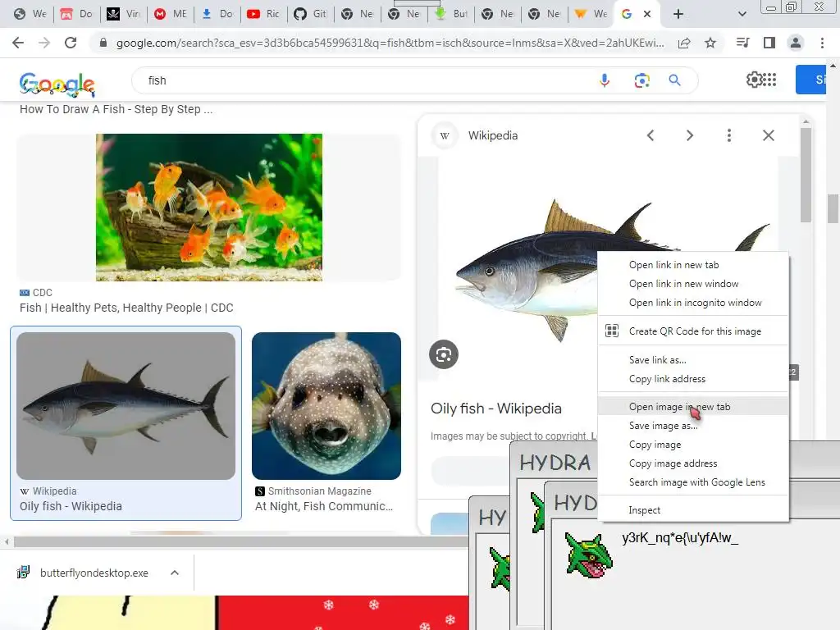
Task: Click the site lock icon in address bar
Action: [x=103, y=43]
